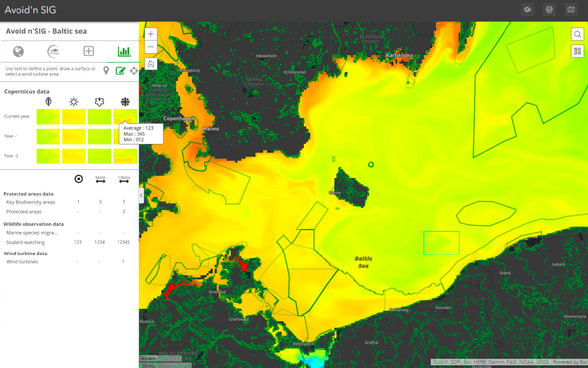Click the current year winter snowflake swatch
The width and height of the screenshot is (588, 368).
click(x=125, y=115)
